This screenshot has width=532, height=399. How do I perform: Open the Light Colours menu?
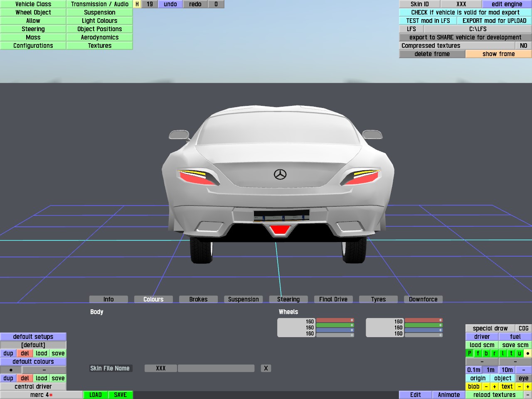pos(100,21)
